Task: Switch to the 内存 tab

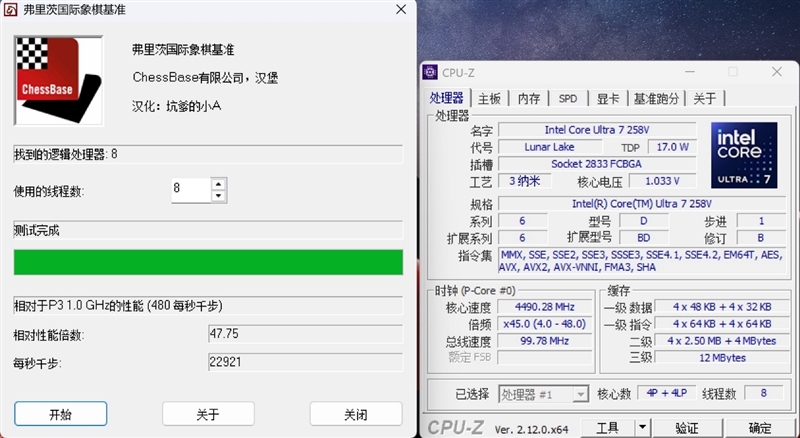Action: coord(529,98)
